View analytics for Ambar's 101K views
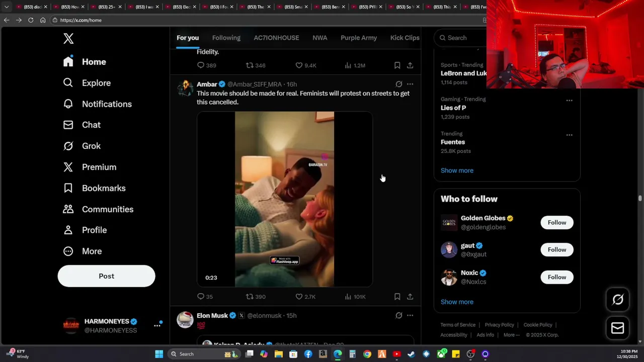 coord(355,297)
